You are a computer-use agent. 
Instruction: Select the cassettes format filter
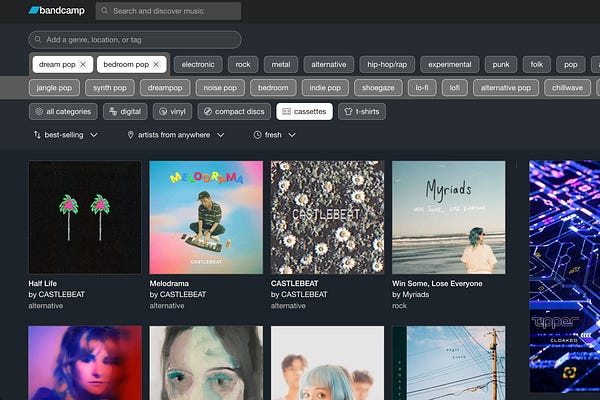pos(305,111)
